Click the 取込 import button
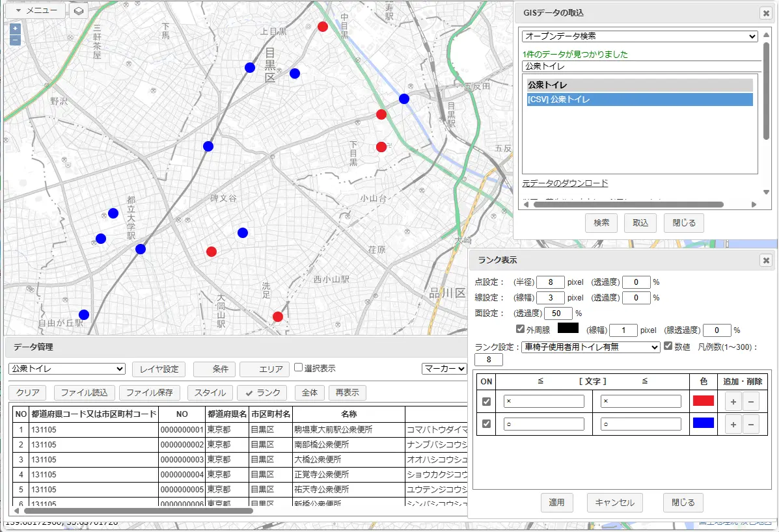The width and height of the screenshot is (779, 532). [x=640, y=222]
